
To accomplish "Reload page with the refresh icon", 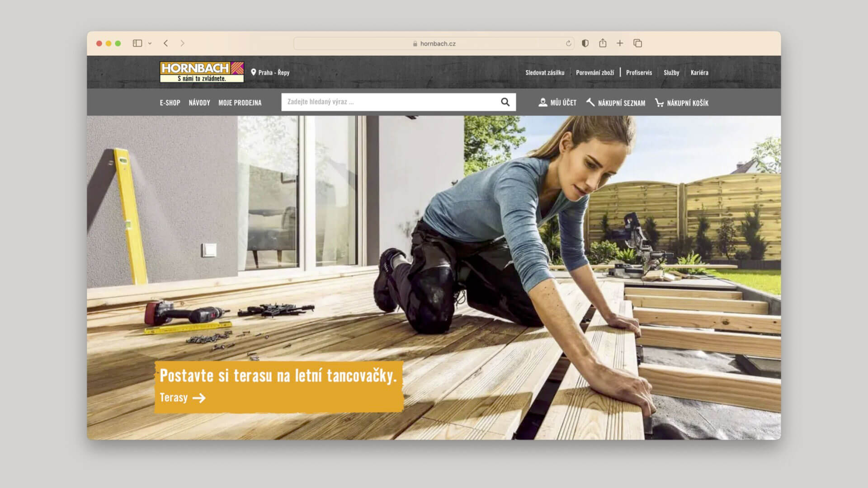I will click(568, 43).
